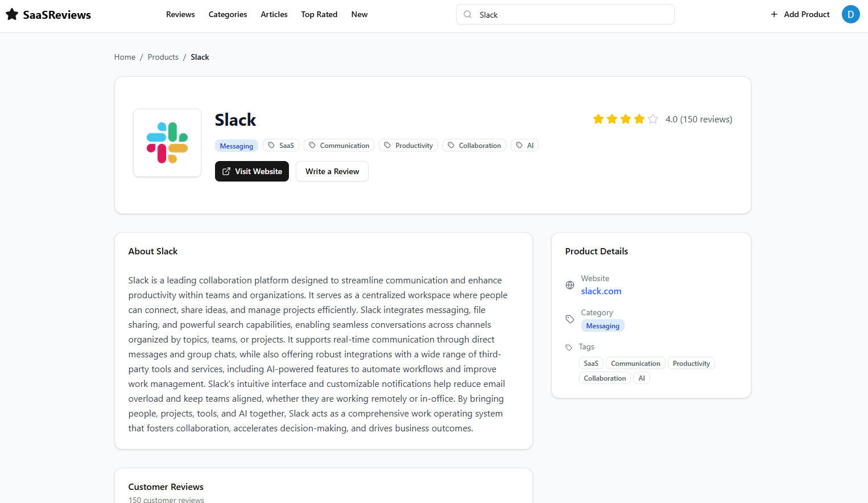
Task: Click the tag icon beside Category
Action: click(570, 319)
